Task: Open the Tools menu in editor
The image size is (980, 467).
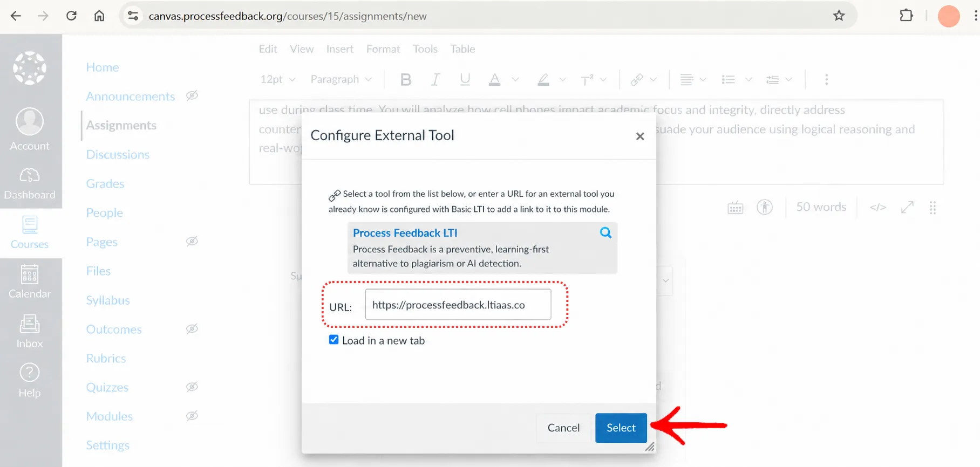Action: [x=425, y=49]
